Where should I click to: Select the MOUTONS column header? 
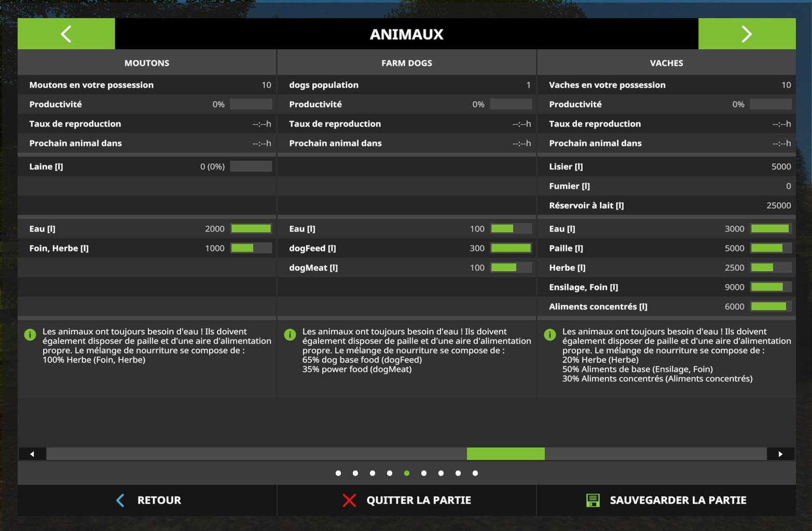click(147, 63)
